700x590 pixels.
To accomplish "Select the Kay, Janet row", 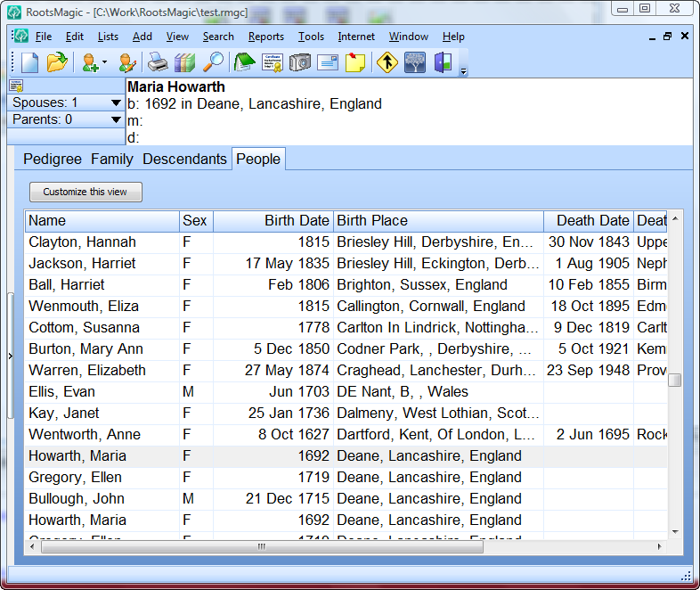I will click(346, 414).
